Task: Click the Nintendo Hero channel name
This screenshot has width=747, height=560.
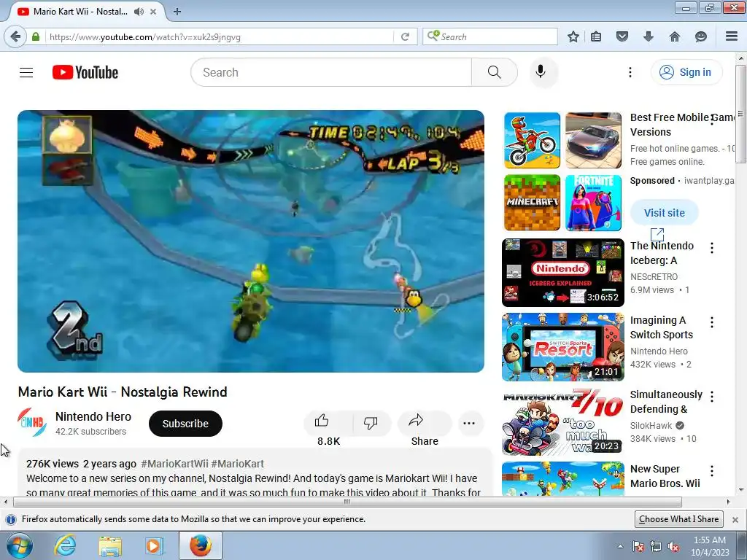Action: tap(93, 416)
